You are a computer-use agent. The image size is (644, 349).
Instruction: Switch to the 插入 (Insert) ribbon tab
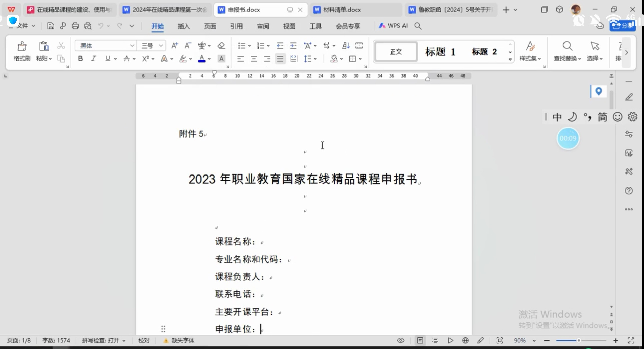pyautogui.click(x=184, y=26)
